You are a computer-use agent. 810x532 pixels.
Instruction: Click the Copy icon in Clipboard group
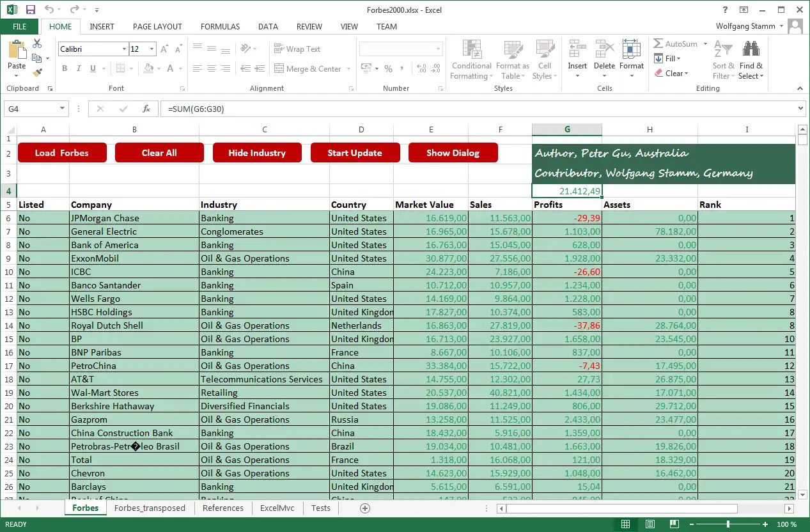36,58
